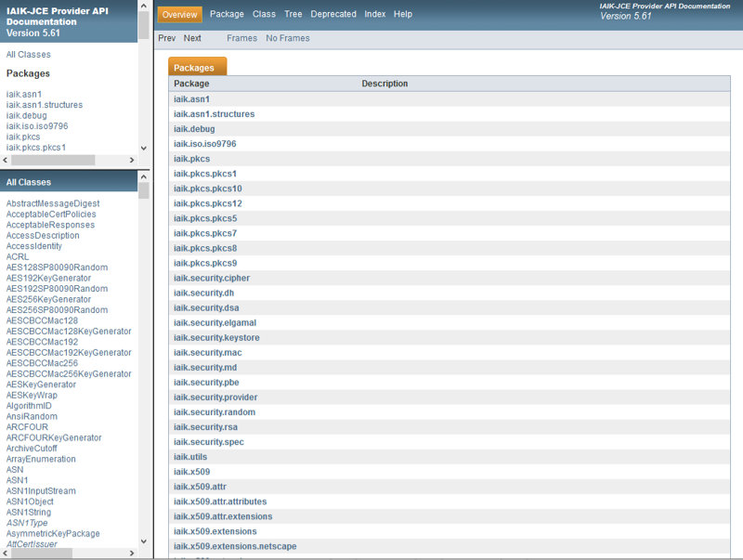Screen dimensions: 743x560
Task: Open iaik.security.elgamal package in table
Action: pos(215,322)
